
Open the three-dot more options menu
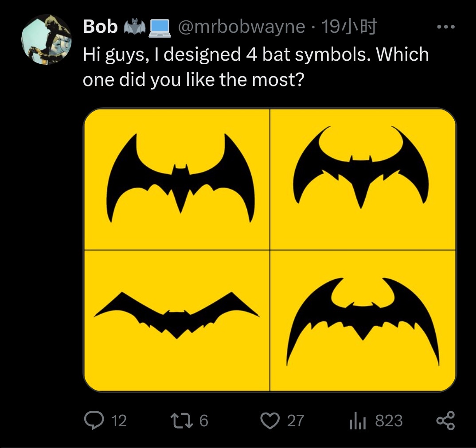point(446,27)
